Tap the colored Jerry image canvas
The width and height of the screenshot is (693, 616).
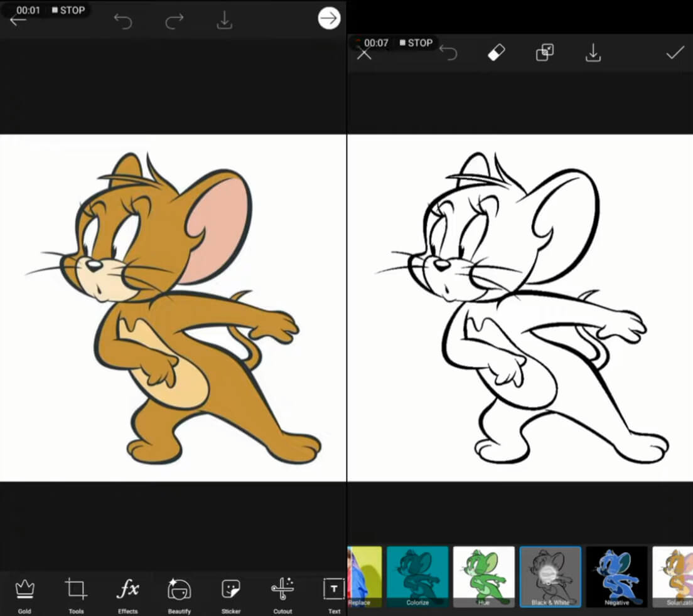pyautogui.click(x=173, y=308)
